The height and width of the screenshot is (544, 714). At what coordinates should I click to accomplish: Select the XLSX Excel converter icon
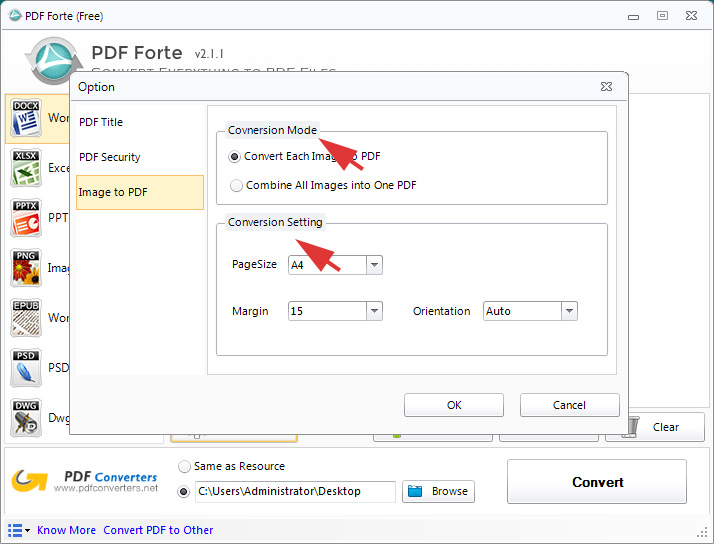tap(26, 168)
